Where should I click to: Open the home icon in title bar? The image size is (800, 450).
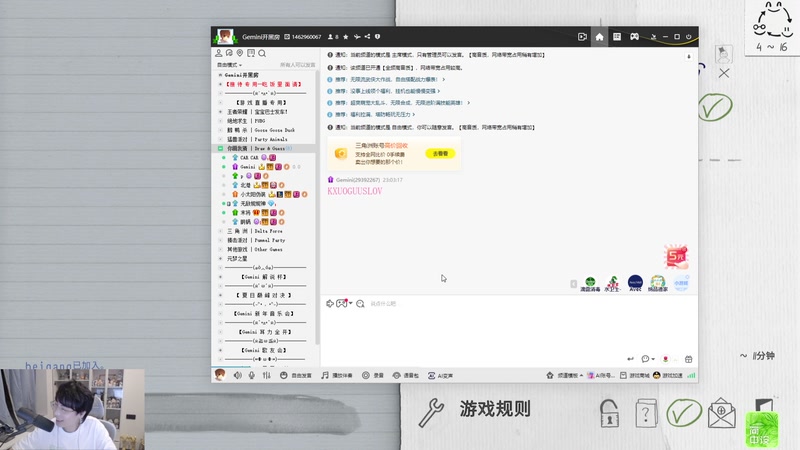(599, 37)
